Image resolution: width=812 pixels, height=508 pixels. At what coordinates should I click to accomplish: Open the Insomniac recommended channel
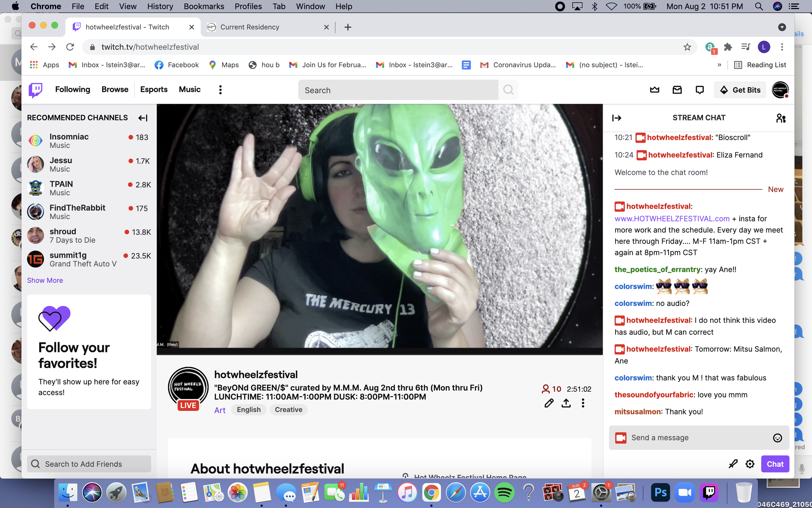coord(89,141)
